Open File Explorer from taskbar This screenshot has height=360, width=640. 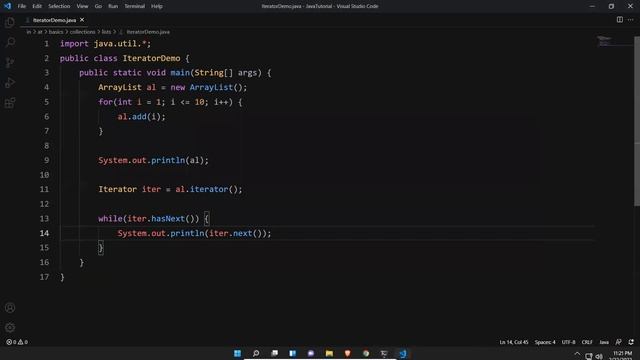pos(329,353)
